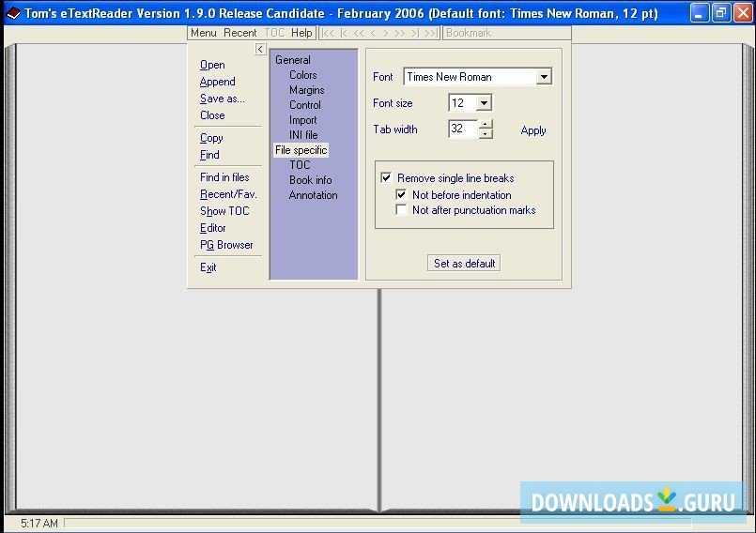Open the Menu item in the menu bar
756x533 pixels.
tap(204, 33)
